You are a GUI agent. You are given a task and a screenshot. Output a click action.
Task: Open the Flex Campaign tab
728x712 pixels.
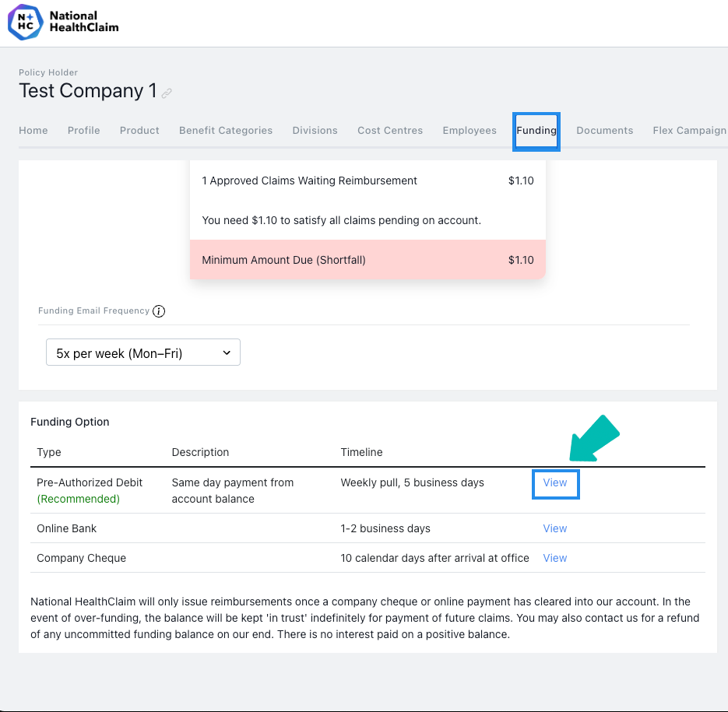pyautogui.click(x=690, y=131)
